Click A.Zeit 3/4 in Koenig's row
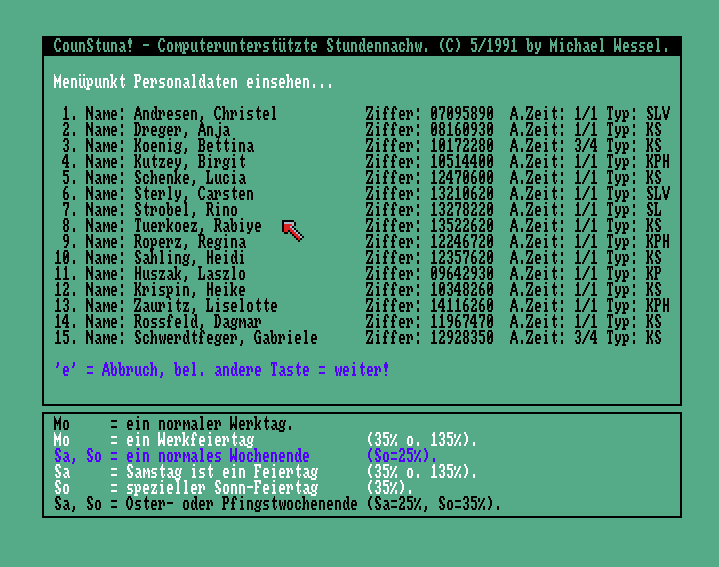 click(586, 146)
